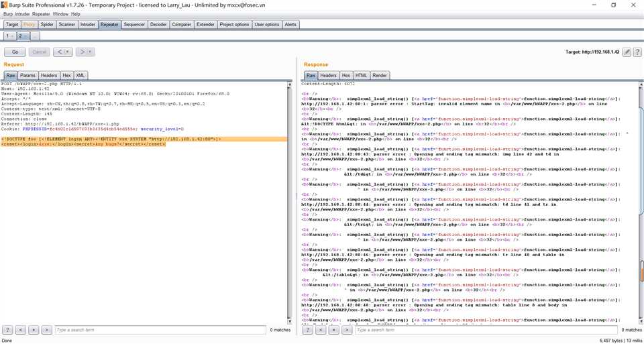Focus the response search term field
The height and width of the screenshot is (344, 644).
(x=486, y=330)
